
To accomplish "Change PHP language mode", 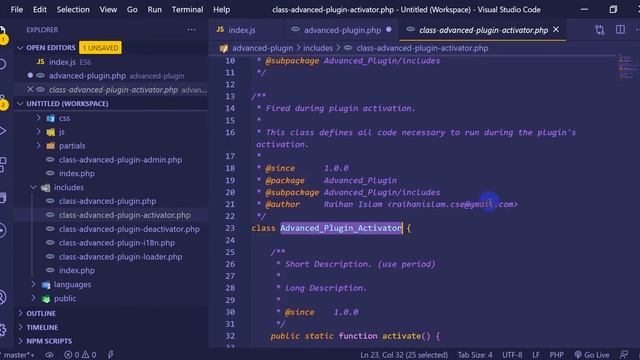I will [556, 355].
